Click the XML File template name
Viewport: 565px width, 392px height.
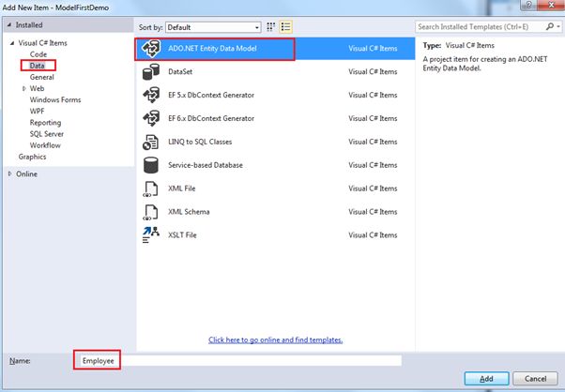(182, 188)
